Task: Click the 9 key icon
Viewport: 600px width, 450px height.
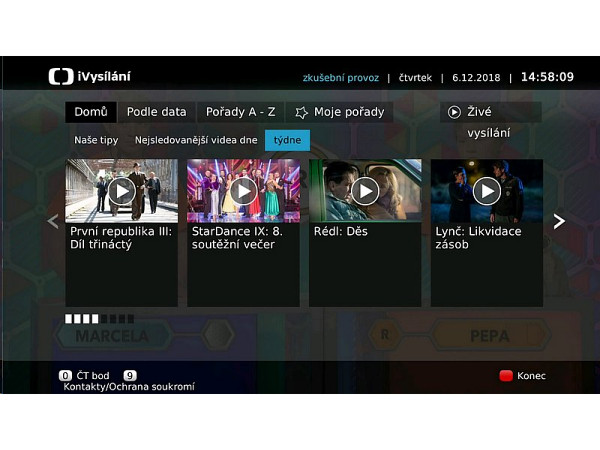Action: click(130, 376)
